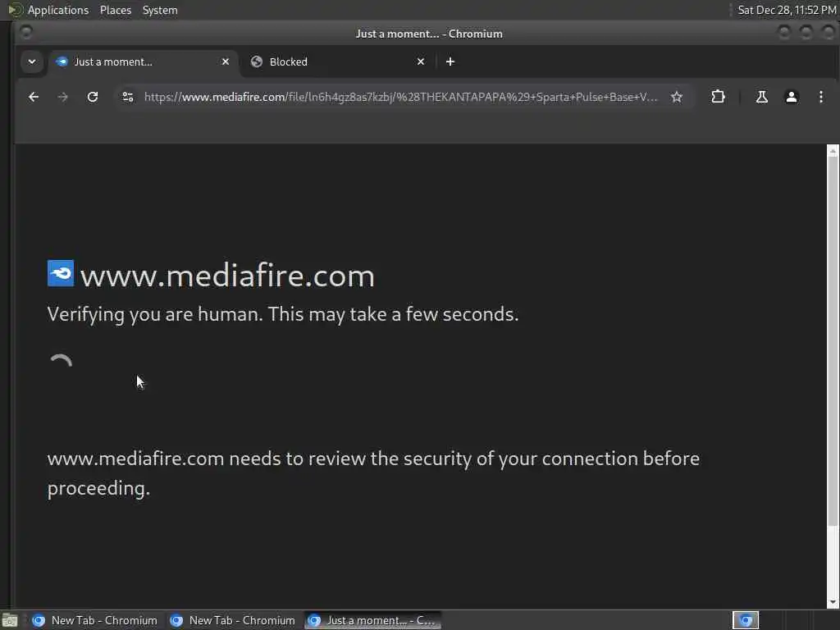Click the show desktop icon in taskbar
Viewport: 840px width, 630px height.
[10, 621]
